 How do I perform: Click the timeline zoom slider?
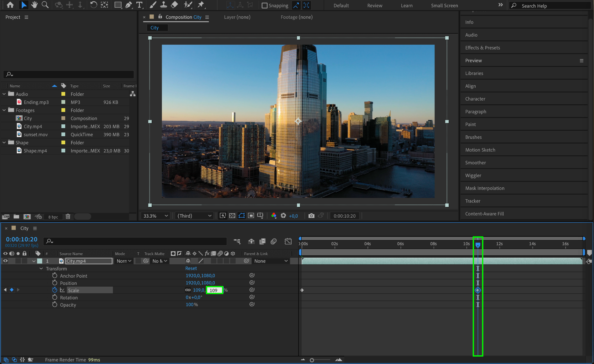point(312,360)
